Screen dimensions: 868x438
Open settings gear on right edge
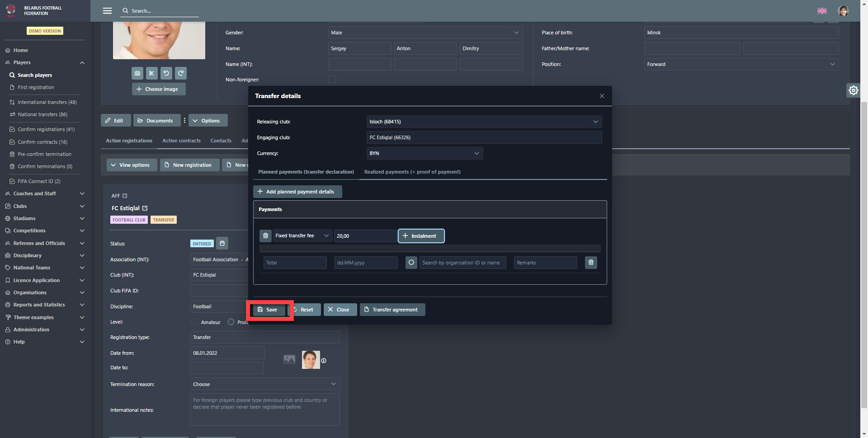pyautogui.click(x=853, y=90)
